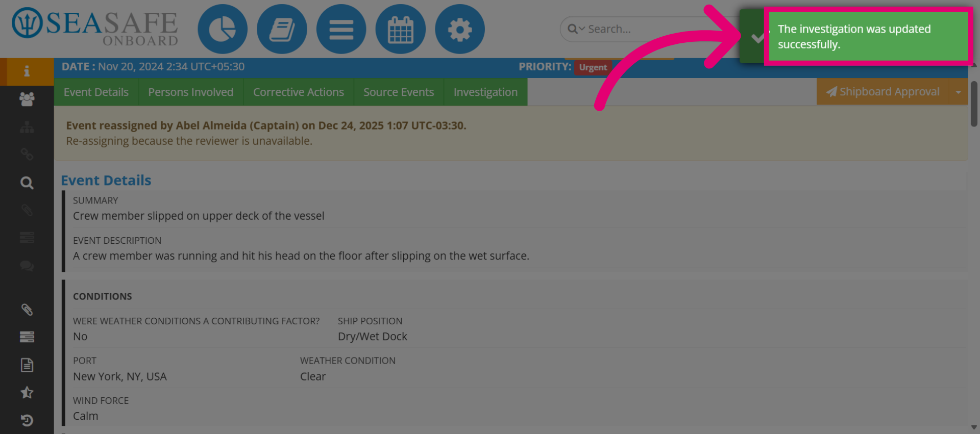Click the New York, NY, USA port value

point(120,376)
